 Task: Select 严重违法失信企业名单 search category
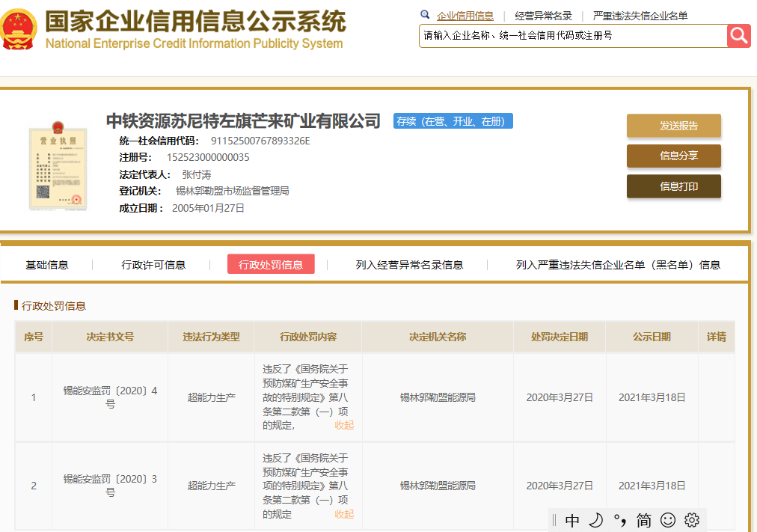point(640,16)
